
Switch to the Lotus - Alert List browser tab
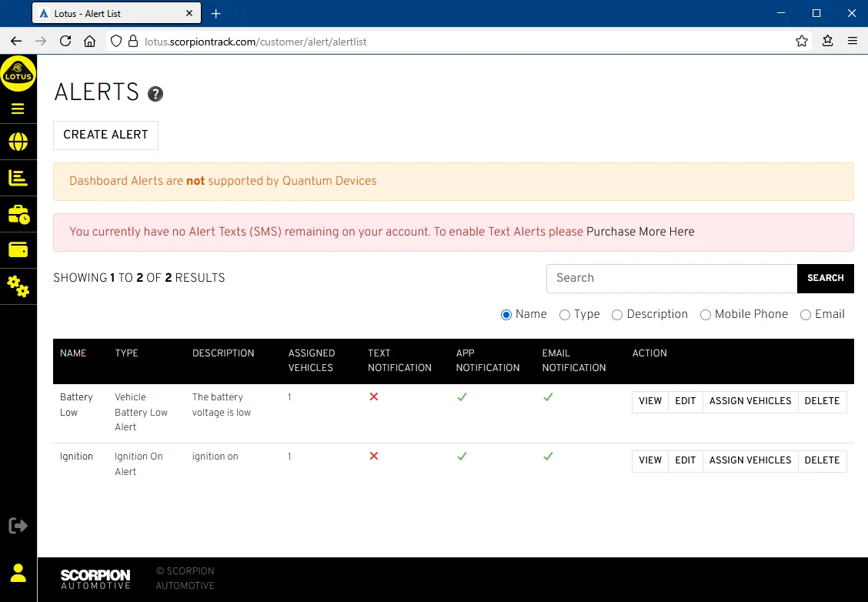(115, 14)
